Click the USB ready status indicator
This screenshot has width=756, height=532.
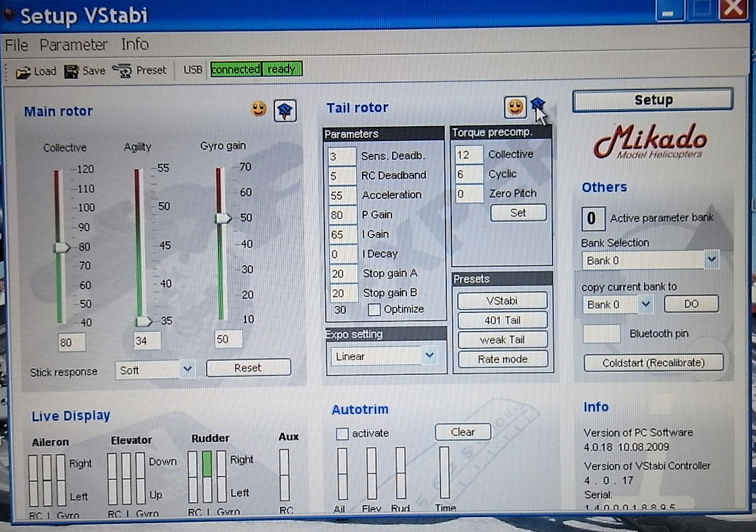[x=282, y=69]
